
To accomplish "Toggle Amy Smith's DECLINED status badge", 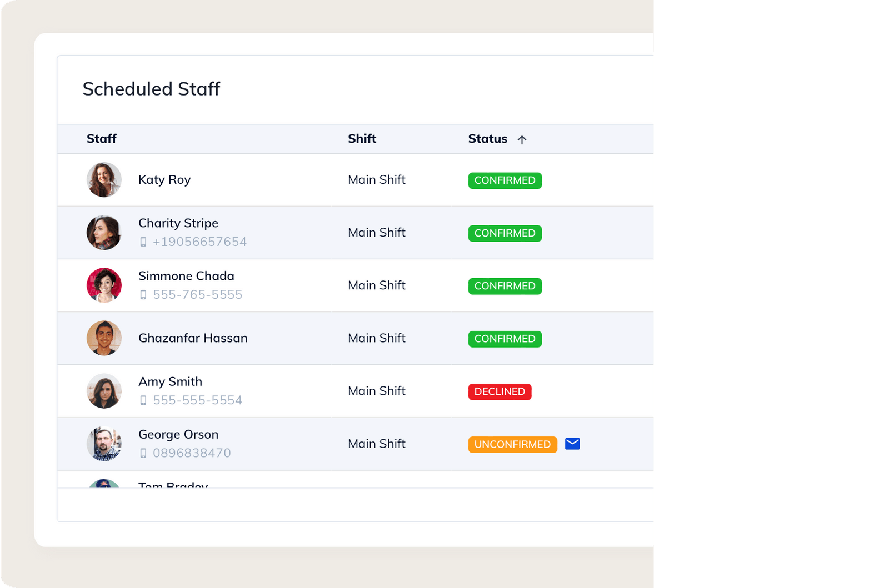I will coord(500,391).
